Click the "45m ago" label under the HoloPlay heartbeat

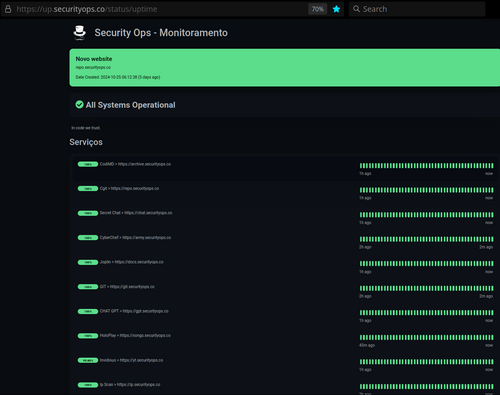coord(367,345)
